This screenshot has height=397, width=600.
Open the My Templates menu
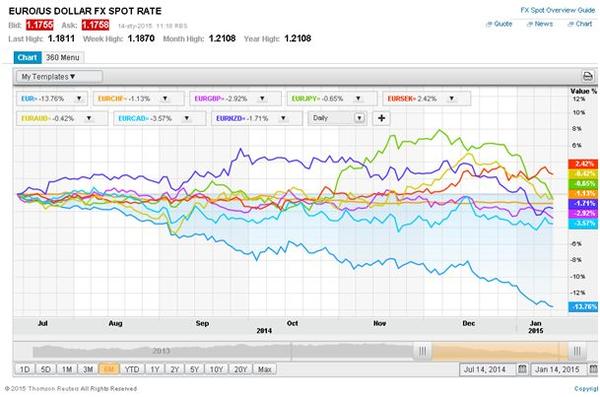click(x=59, y=77)
